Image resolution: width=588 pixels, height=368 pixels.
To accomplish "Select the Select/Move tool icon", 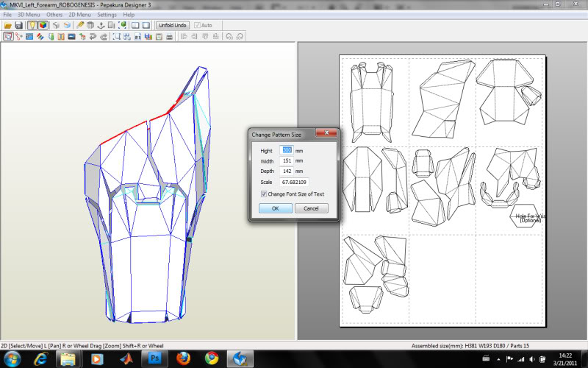I will tap(7, 36).
